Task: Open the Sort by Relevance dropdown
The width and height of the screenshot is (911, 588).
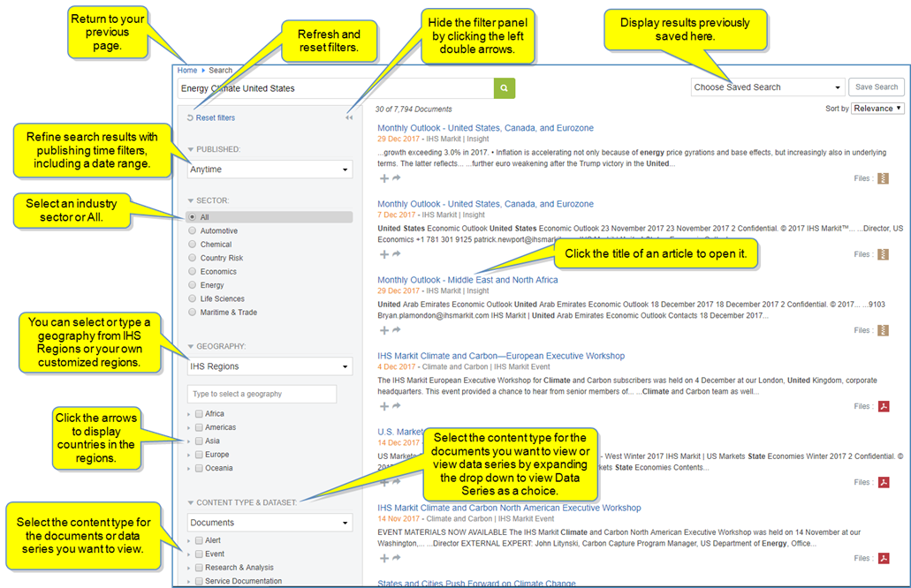Action: click(x=877, y=109)
